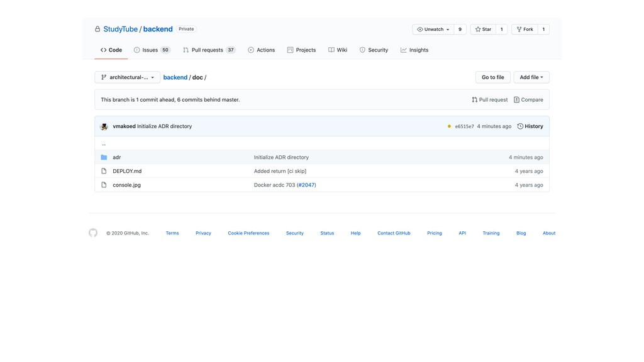Screen dimensions: 644x362
Task: Open Cookie Preferences in footer
Action: [x=248, y=233]
